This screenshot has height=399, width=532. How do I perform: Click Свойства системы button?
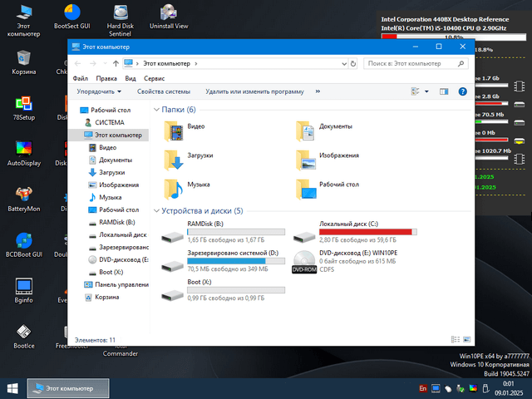[163, 91]
